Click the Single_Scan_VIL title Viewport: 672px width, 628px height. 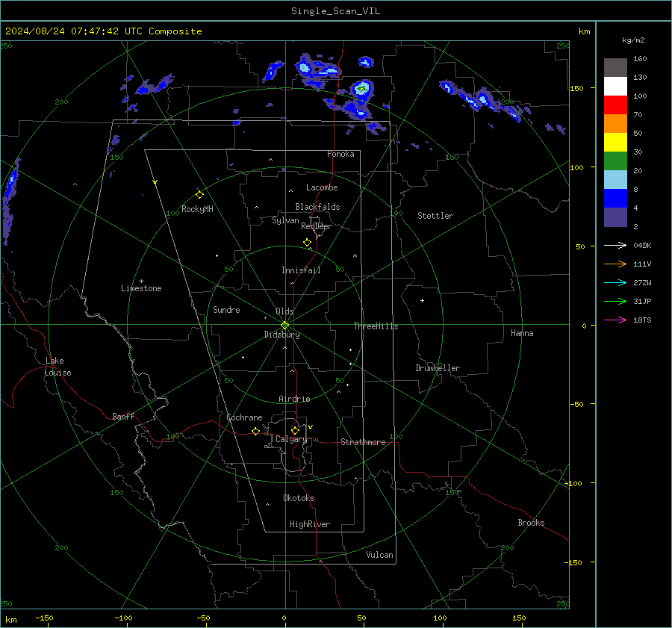point(335,11)
